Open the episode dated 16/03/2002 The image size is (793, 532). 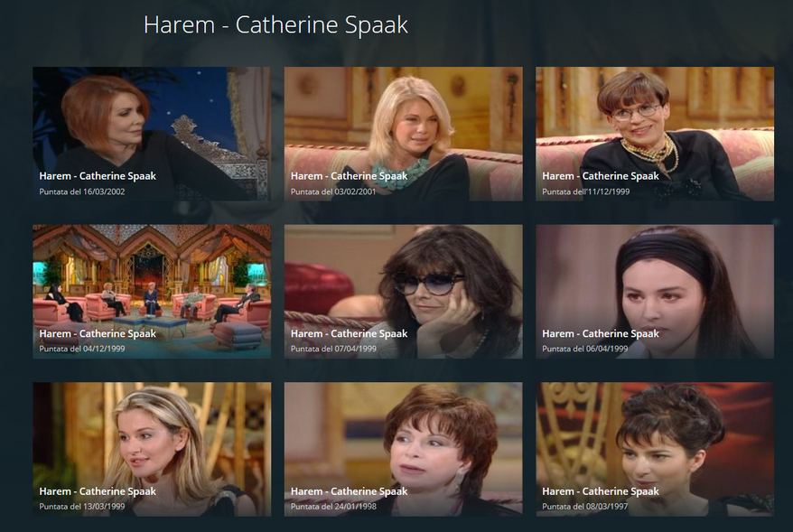tap(152, 134)
